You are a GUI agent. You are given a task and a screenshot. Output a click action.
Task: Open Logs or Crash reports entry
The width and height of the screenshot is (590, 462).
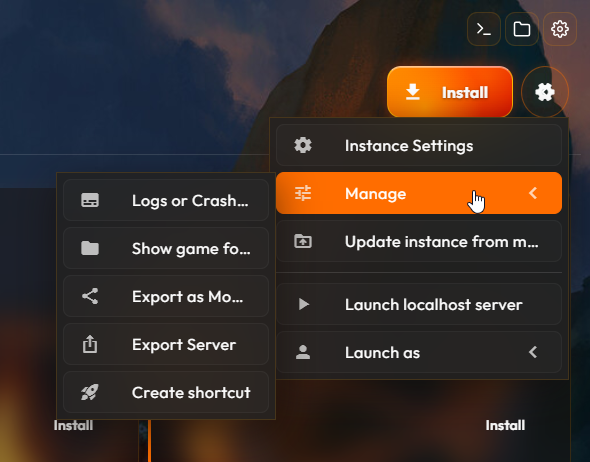coord(166,200)
